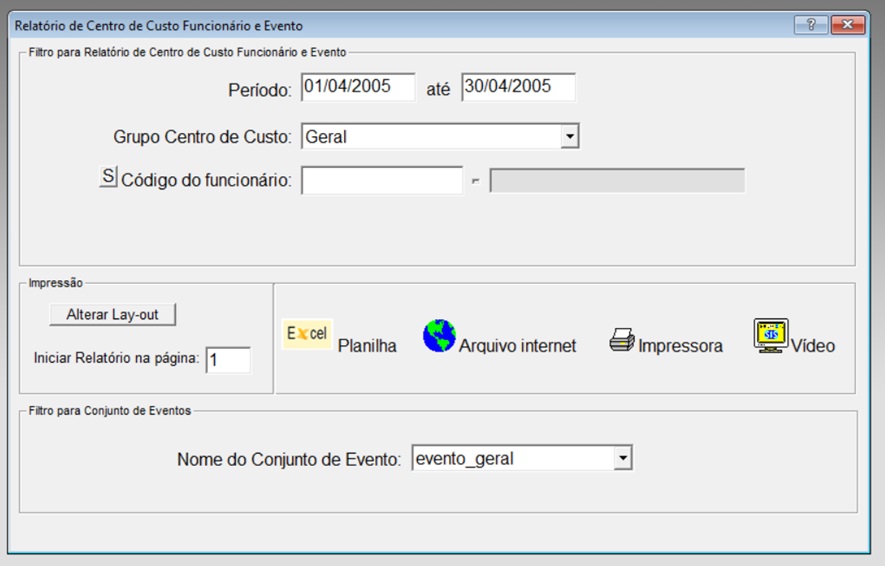Click the Excel Planilha icon
Image resolution: width=885 pixels, height=566 pixels.
[x=306, y=334]
